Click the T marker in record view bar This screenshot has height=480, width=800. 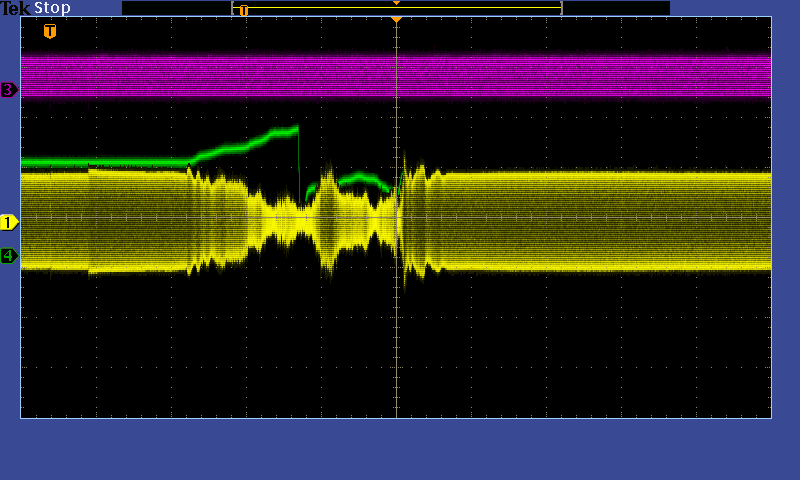243,10
